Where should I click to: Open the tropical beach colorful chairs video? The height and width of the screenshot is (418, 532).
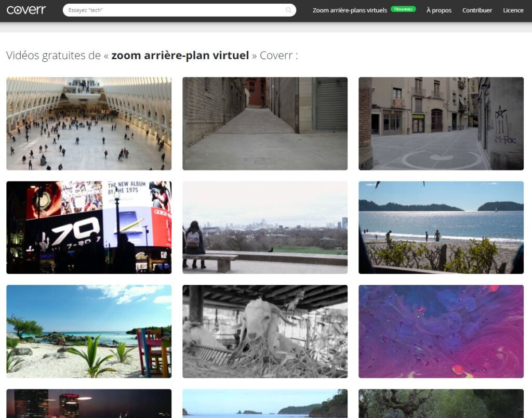click(x=89, y=331)
